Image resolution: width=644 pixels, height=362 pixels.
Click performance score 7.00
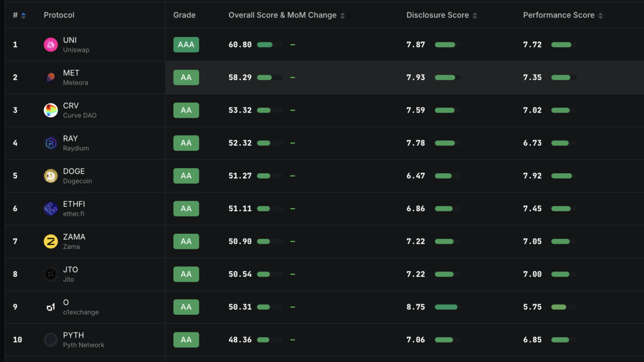tap(532, 274)
